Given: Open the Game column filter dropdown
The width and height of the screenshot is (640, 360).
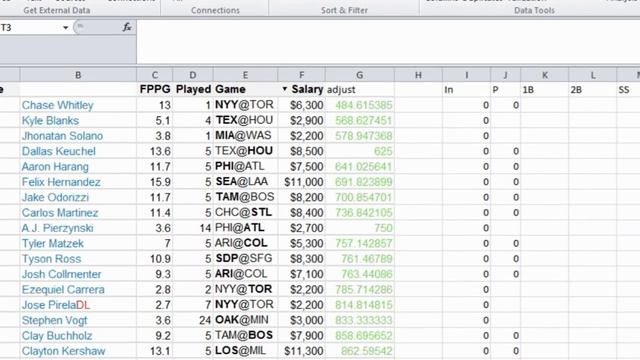Looking at the screenshot, I should click(x=284, y=89).
